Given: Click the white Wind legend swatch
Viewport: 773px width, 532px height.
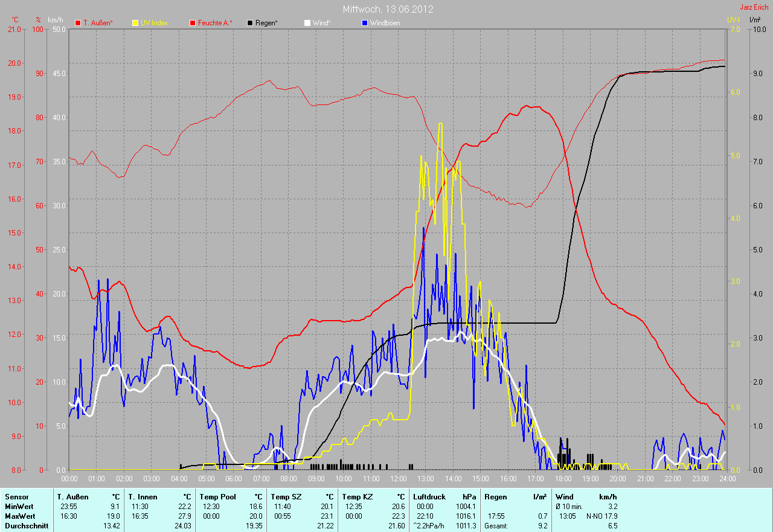Looking at the screenshot, I should click(x=307, y=23).
